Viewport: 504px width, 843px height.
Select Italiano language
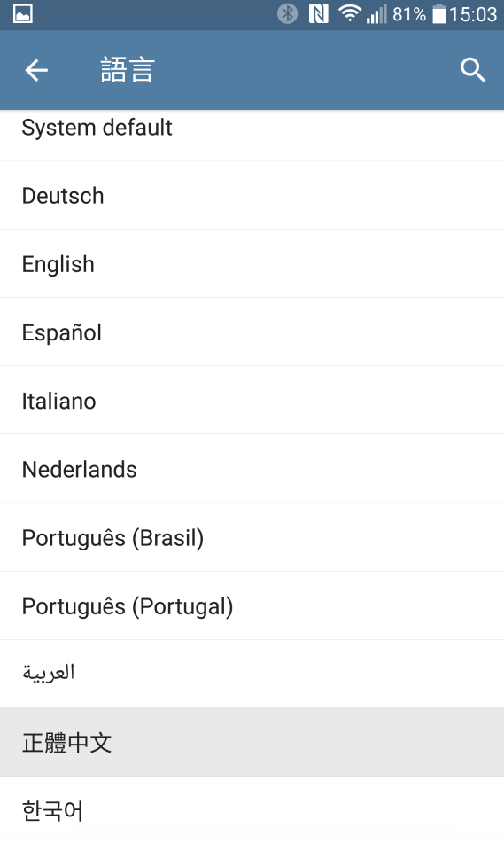252,400
